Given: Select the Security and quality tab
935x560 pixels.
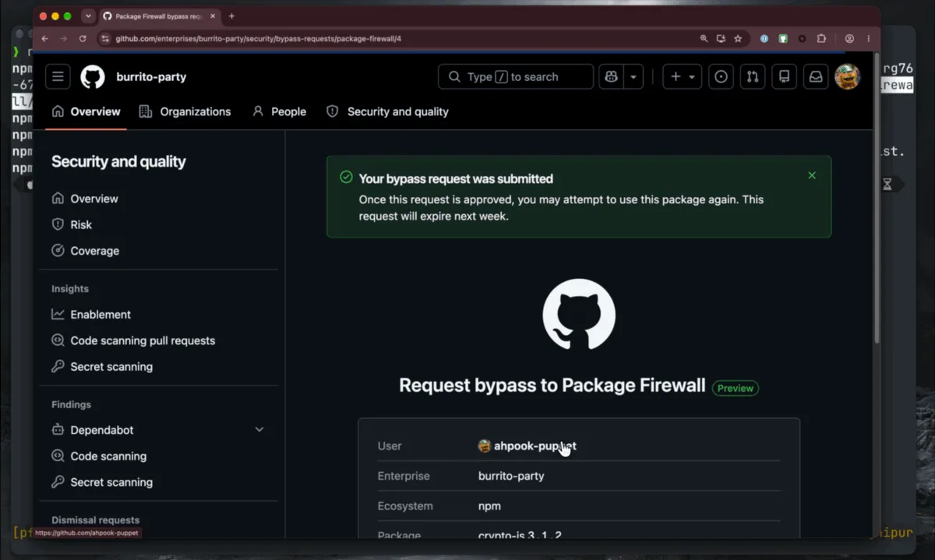Looking at the screenshot, I should (x=387, y=111).
